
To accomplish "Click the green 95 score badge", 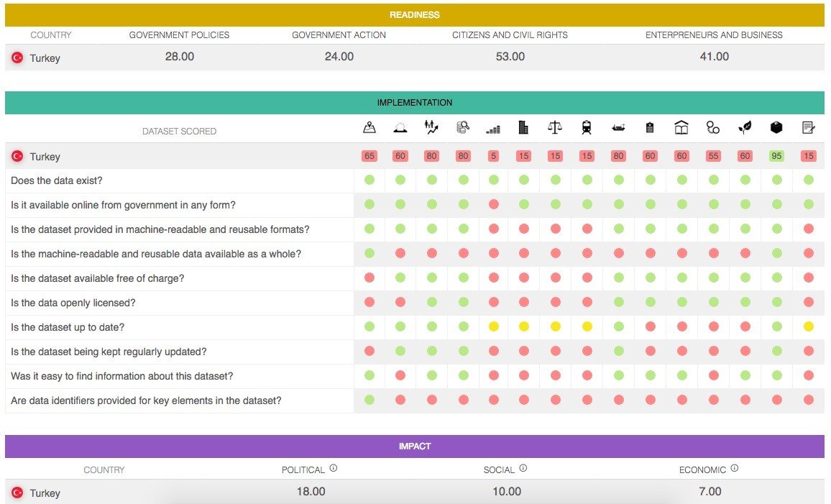I will tap(776, 156).
